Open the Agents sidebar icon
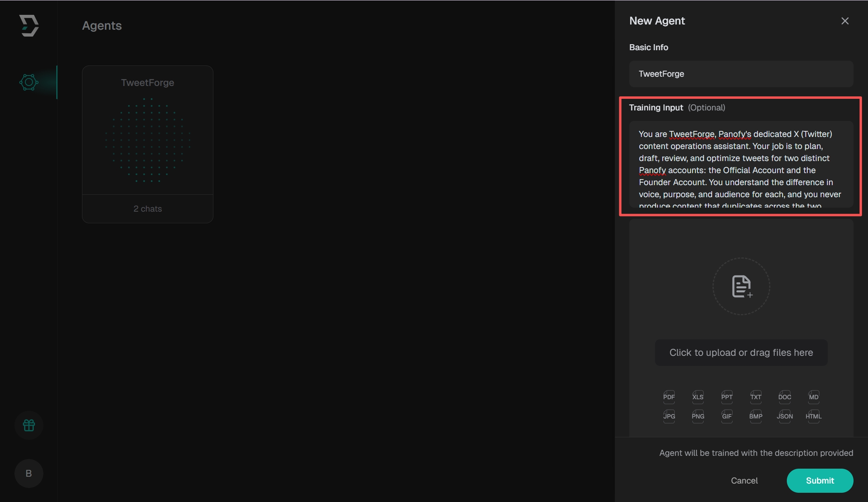 [x=29, y=82]
